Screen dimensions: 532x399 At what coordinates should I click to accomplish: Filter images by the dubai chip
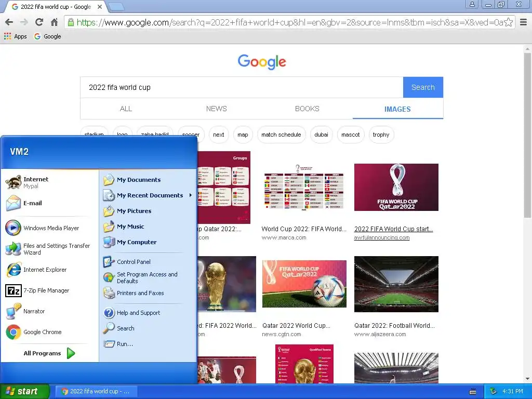(321, 135)
